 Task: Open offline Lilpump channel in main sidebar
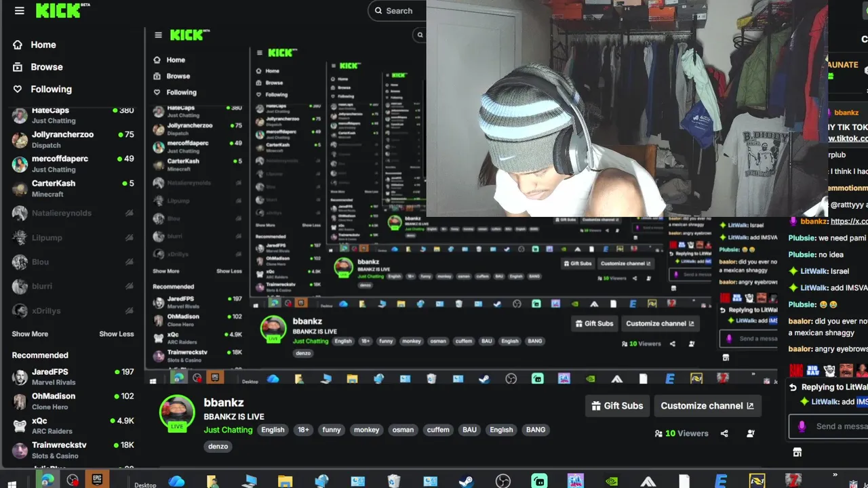pos(73,238)
